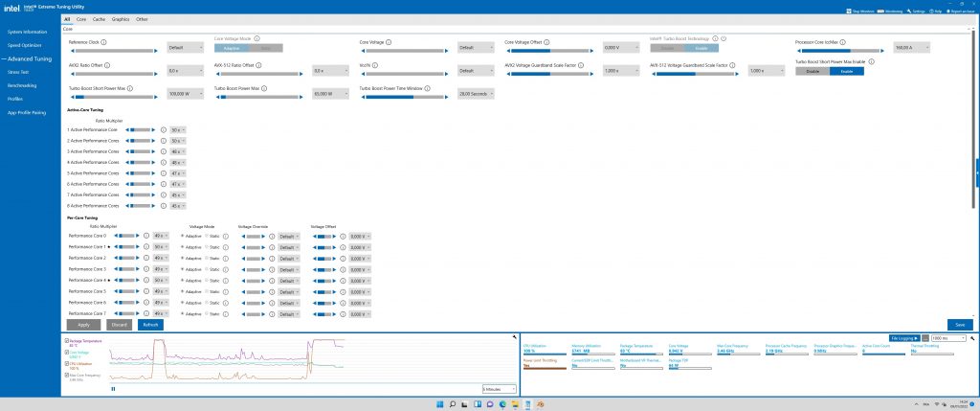The image size is (980, 411).
Task: Open 1000 ms logging interval dropdown
Action: (x=948, y=338)
